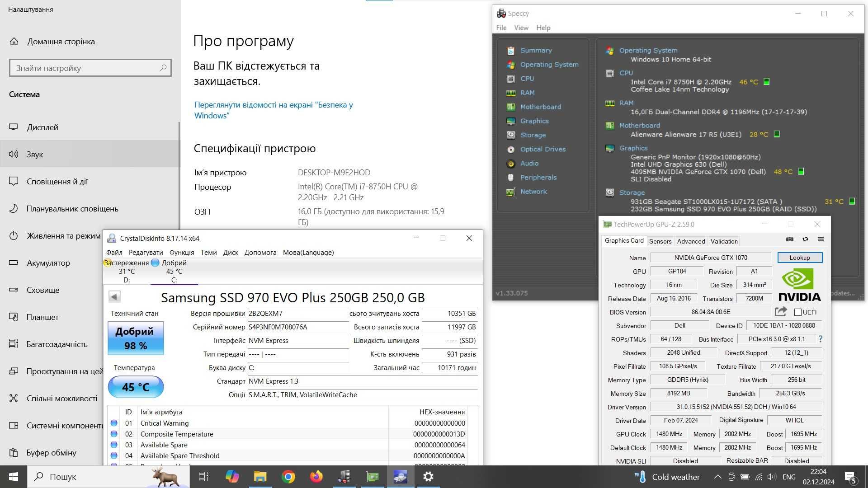Take GPU-Z screenshot with camera icon

pos(789,239)
